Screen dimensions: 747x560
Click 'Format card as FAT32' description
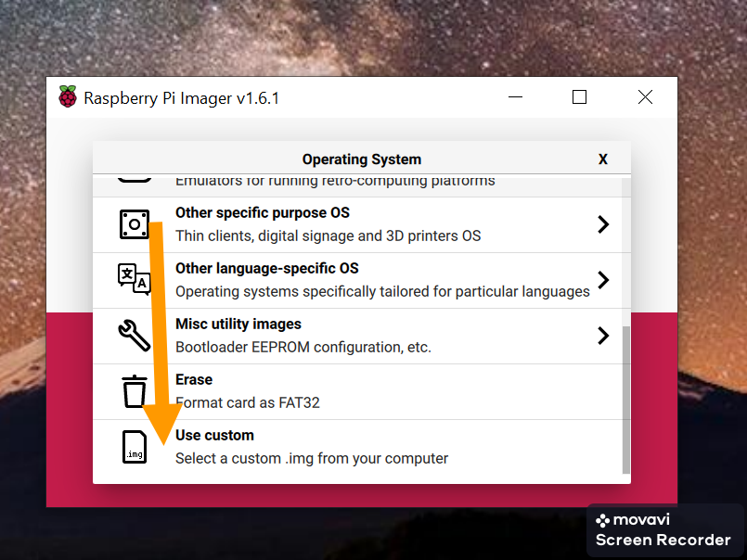click(248, 403)
